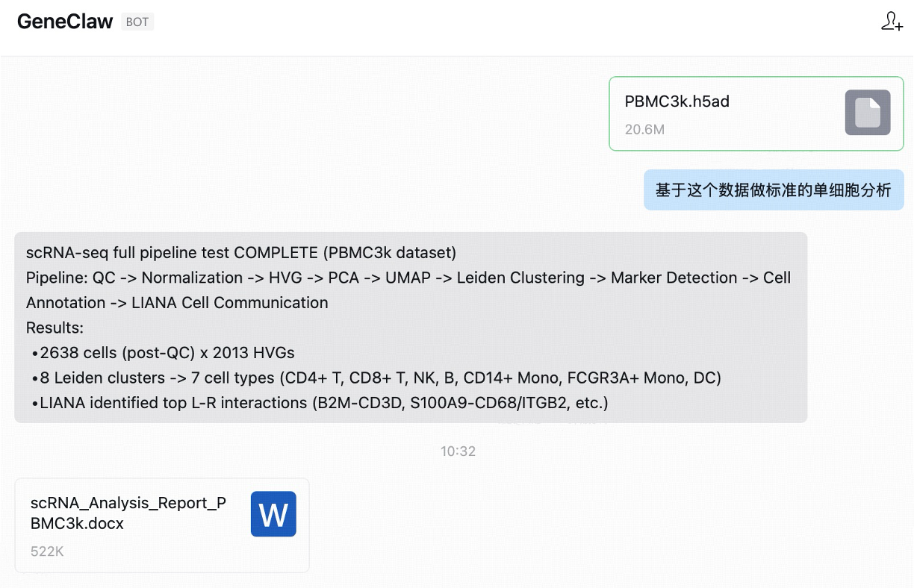This screenshot has height=588, width=914.
Task: Open the PBMC3k.h5ad file name
Action: pyautogui.click(x=677, y=101)
